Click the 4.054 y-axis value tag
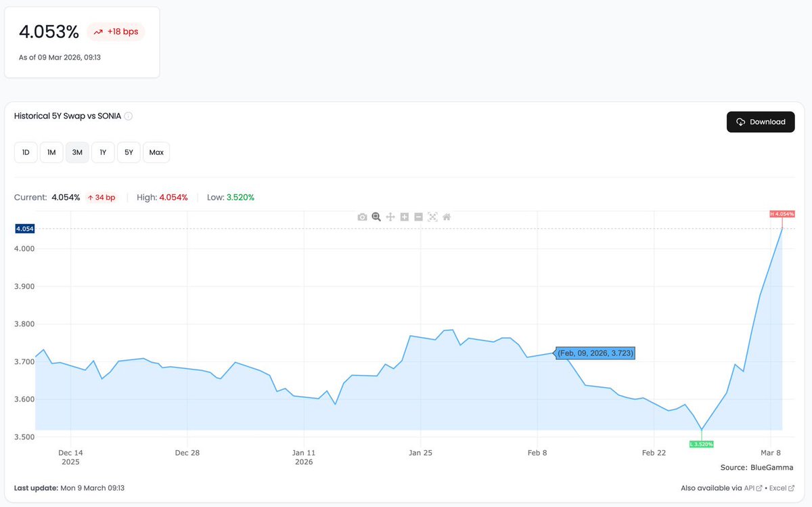Screen dimensions: 812x507 pos(24,229)
